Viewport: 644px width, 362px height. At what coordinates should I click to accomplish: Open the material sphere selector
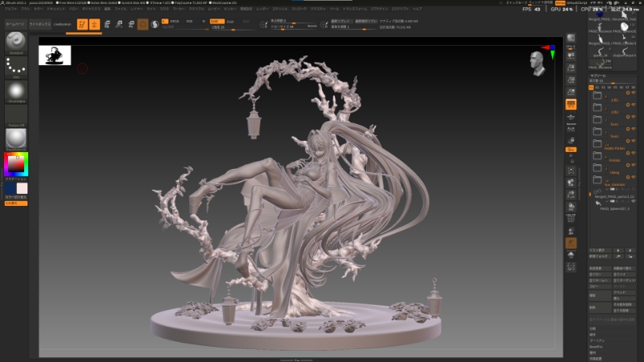[15, 138]
